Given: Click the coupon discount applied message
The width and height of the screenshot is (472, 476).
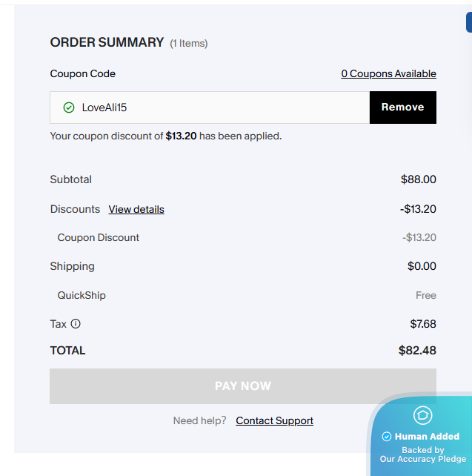Looking at the screenshot, I should click(165, 136).
